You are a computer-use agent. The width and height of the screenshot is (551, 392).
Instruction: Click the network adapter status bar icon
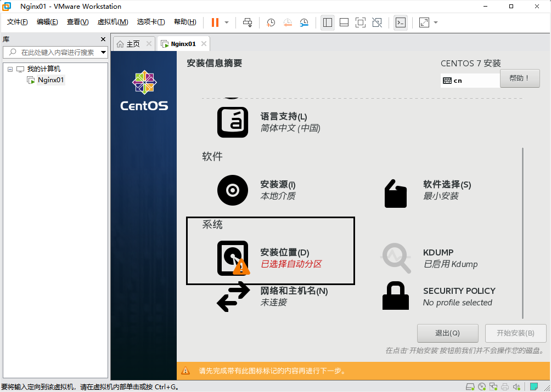tap(493, 387)
